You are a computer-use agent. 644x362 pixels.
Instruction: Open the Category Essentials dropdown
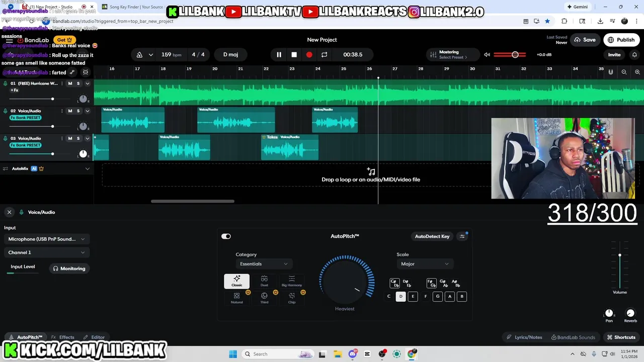(264, 264)
